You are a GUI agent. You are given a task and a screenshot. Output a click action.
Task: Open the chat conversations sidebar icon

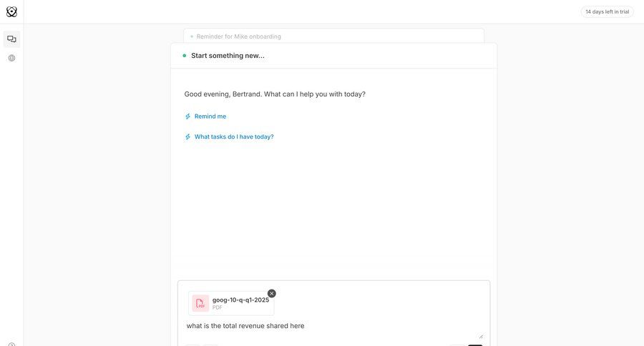(x=11, y=39)
